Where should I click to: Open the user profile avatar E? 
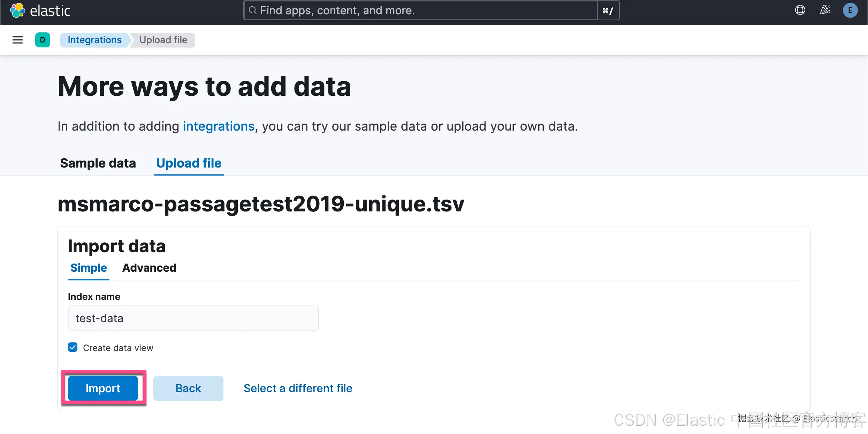coord(850,10)
